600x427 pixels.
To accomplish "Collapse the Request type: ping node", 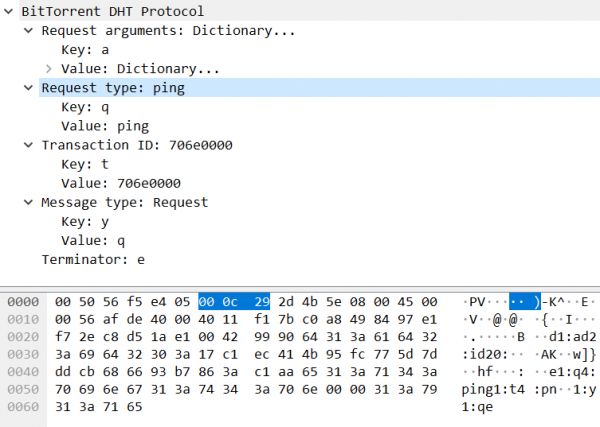I will (28, 88).
